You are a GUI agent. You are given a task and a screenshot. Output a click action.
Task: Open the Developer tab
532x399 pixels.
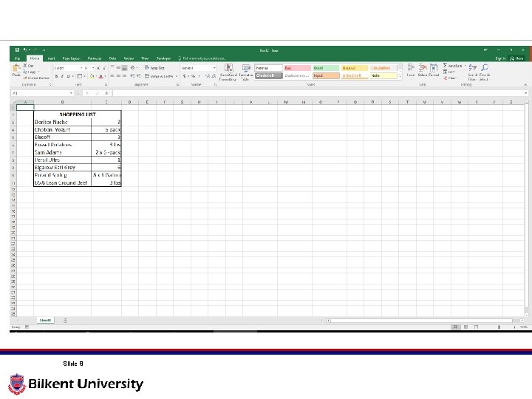163,58
